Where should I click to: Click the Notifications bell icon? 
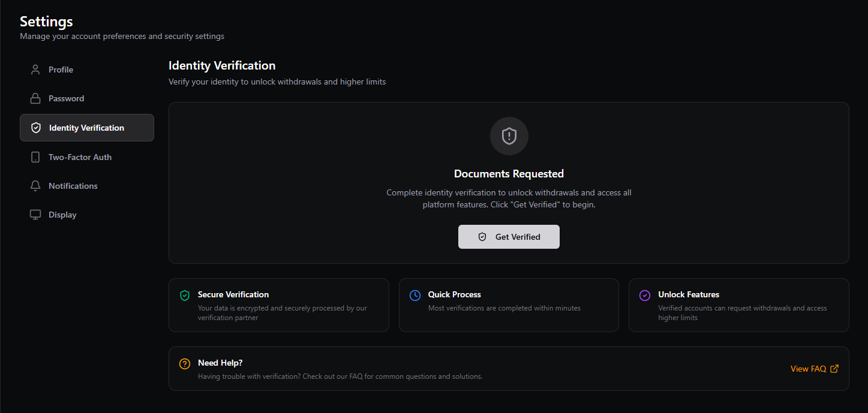[35, 186]
